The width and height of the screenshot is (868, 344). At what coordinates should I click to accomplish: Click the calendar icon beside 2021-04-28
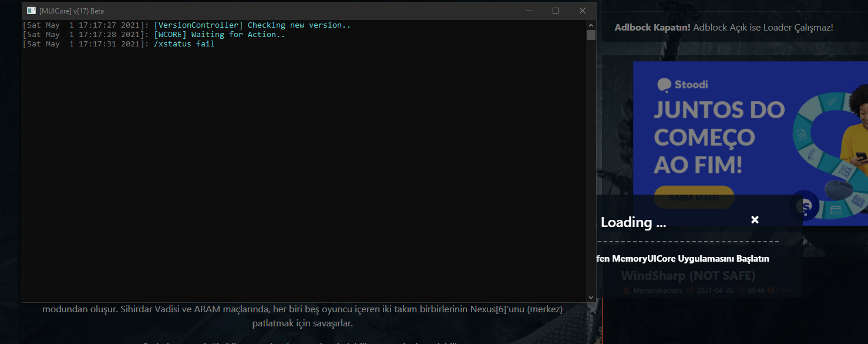point(691,290)
